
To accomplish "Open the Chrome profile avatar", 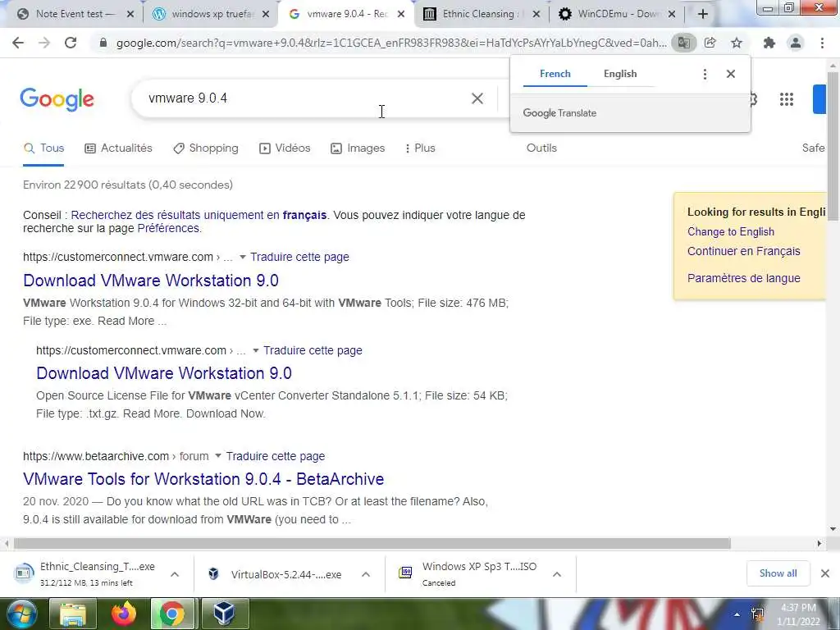I will click(x=796, y=43).
